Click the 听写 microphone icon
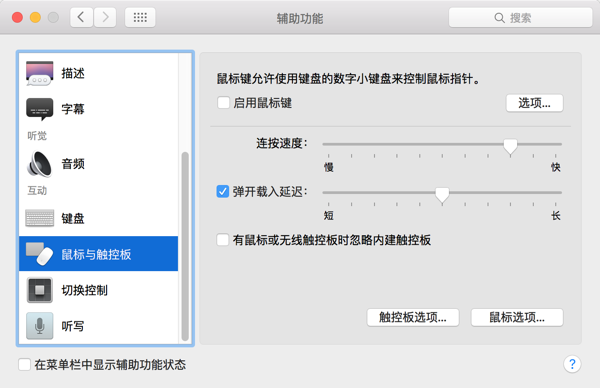Viewport: 600px width, 388px height. pos(39,326)
